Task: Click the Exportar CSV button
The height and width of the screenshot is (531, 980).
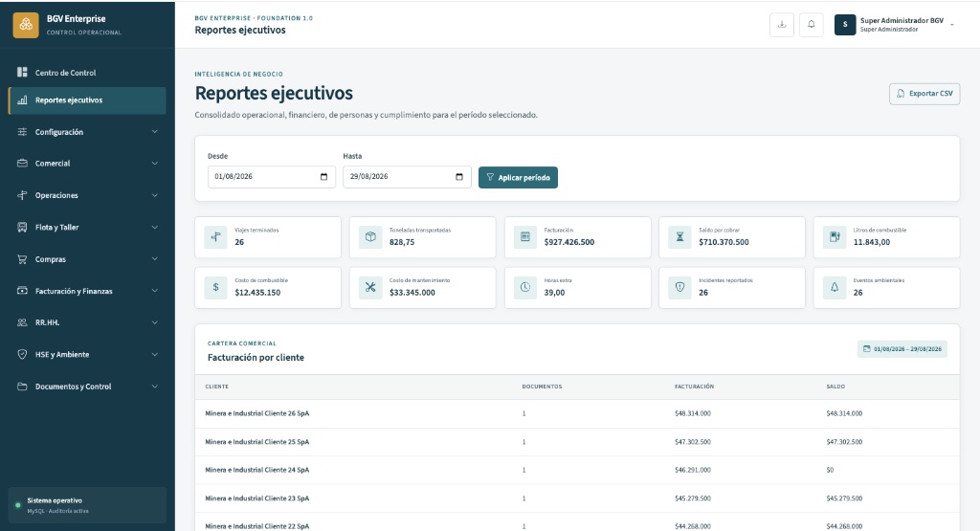Action: coord(924,94)
